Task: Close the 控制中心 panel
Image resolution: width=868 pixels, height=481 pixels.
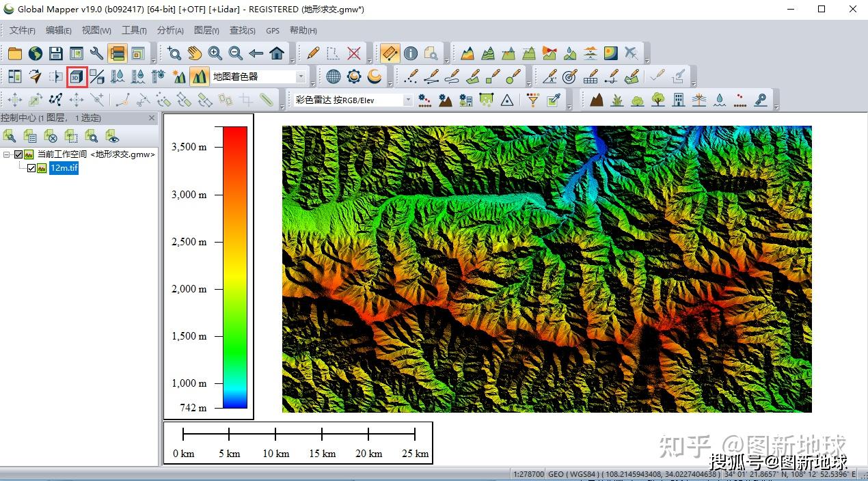Action: [x=152, y=118]
